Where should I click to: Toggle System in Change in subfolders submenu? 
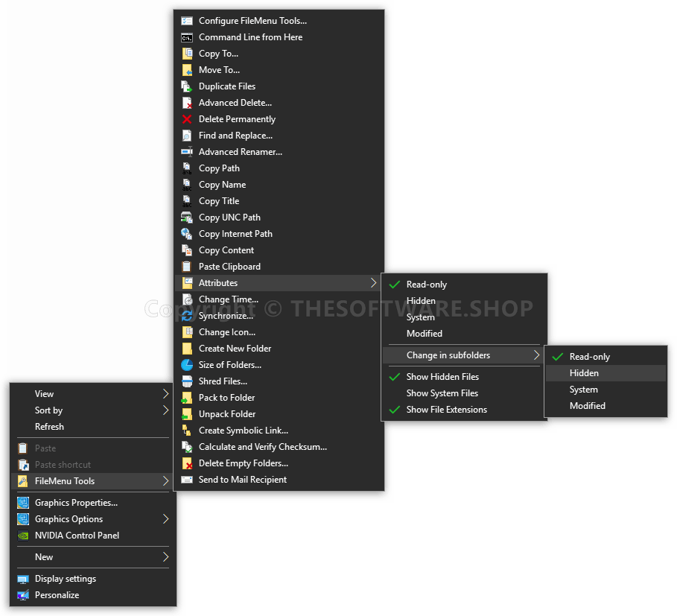coord(606,390)
